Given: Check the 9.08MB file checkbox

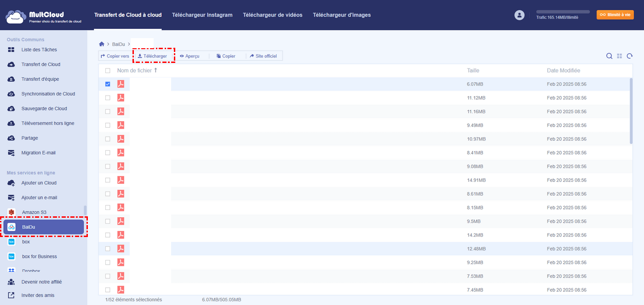Looking at the screenshot, I should [x=108, y=166].
